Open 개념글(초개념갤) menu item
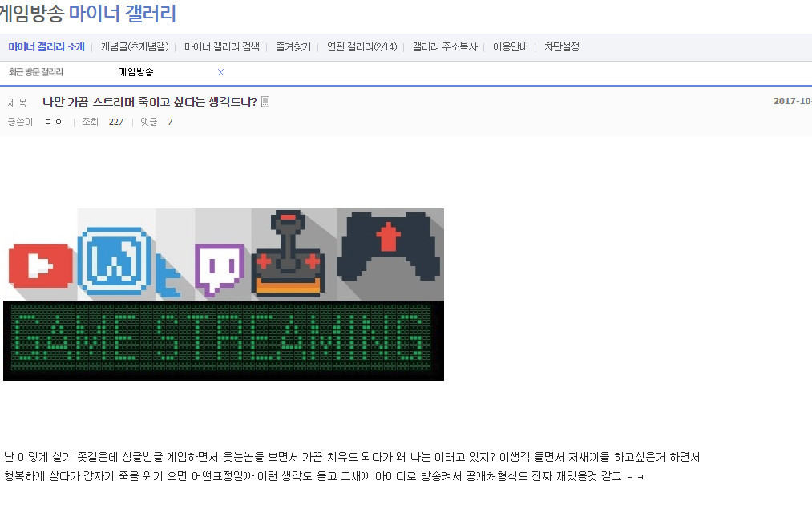This screenshot has width=812, height=509. 135,47
